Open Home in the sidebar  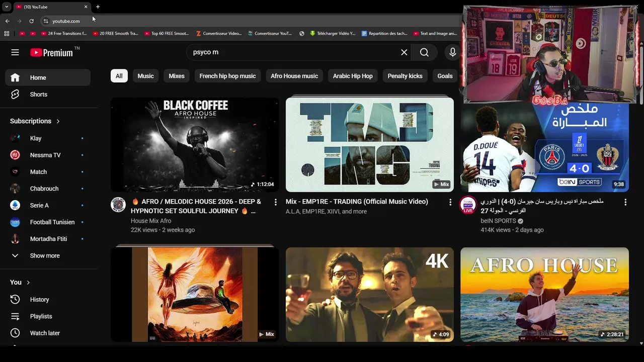tap(48, 77)
